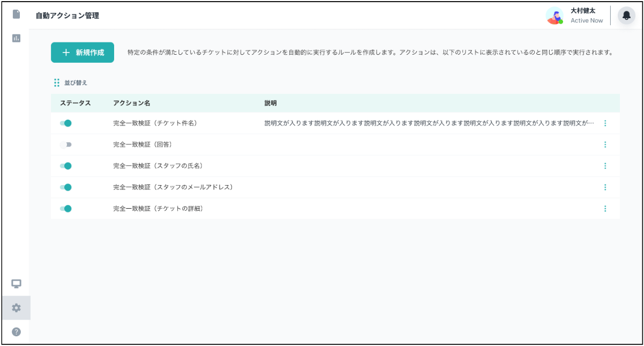Open more options for チケット件名 row
644x346 pixels.
pos(605,123)
